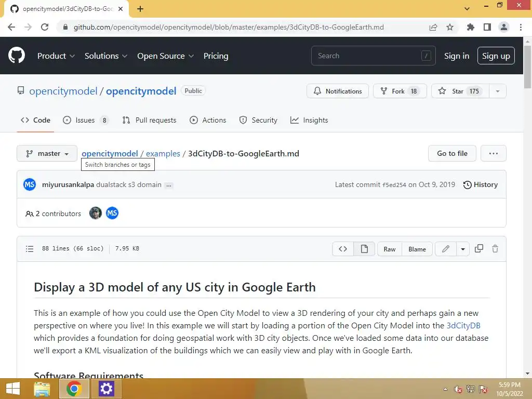Open the commit History link

[481, 184]
